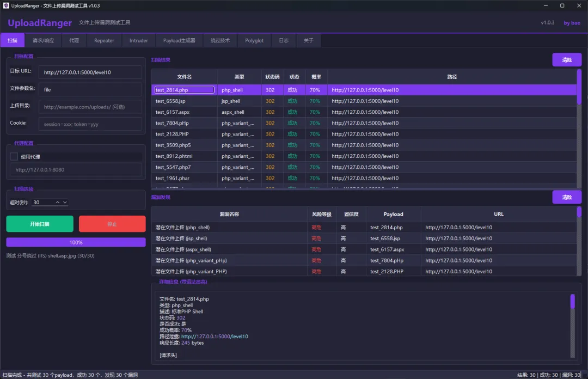Image resolution: width=588 pixels, height=379 pixels.
Task: Switch to the 扫描 tab
Action: pos(13,40)
